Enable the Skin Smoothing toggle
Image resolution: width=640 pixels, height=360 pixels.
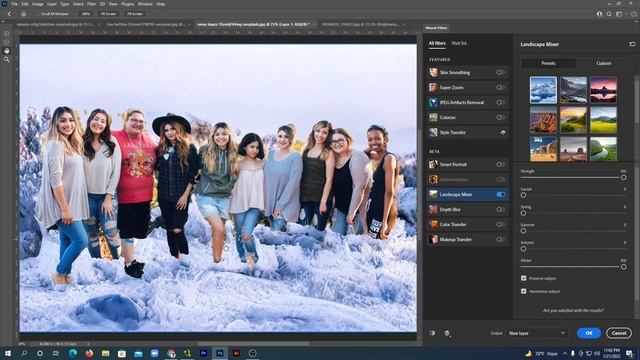point(500,72)
